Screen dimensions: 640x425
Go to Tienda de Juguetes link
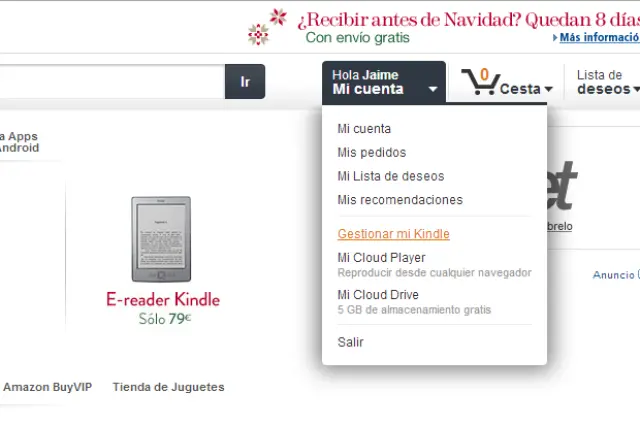coord(168,387)
